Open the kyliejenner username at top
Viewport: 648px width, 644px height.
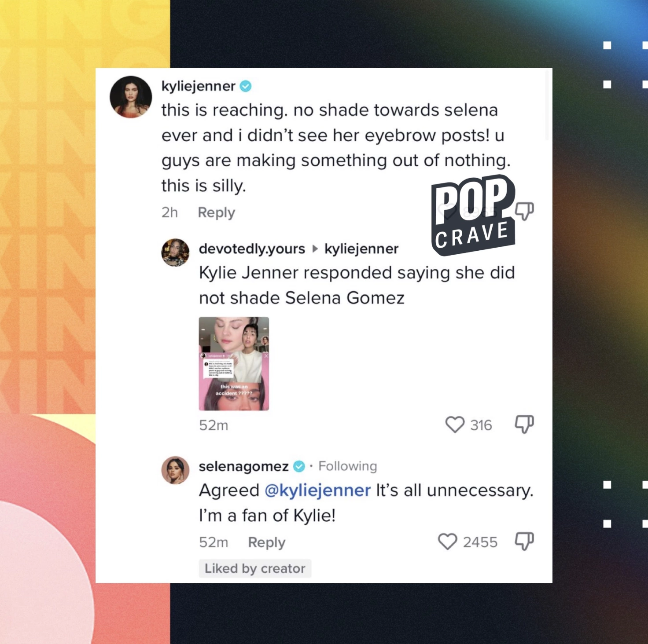(198, 86)
